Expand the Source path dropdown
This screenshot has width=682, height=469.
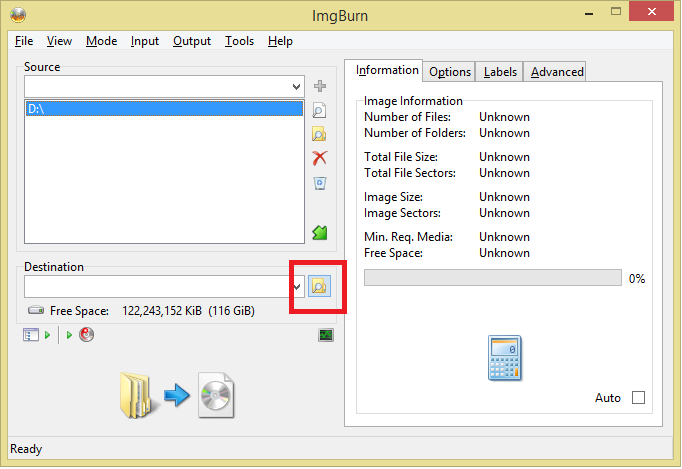[296, 87]
